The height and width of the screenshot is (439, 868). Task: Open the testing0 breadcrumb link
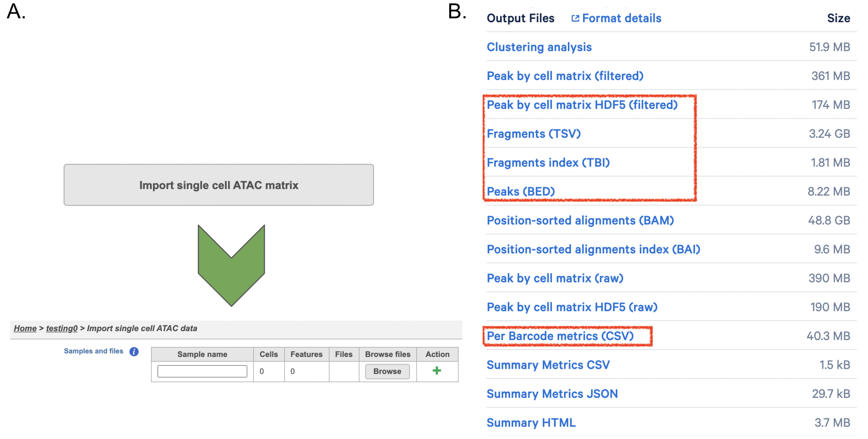[x=62, y=328]
